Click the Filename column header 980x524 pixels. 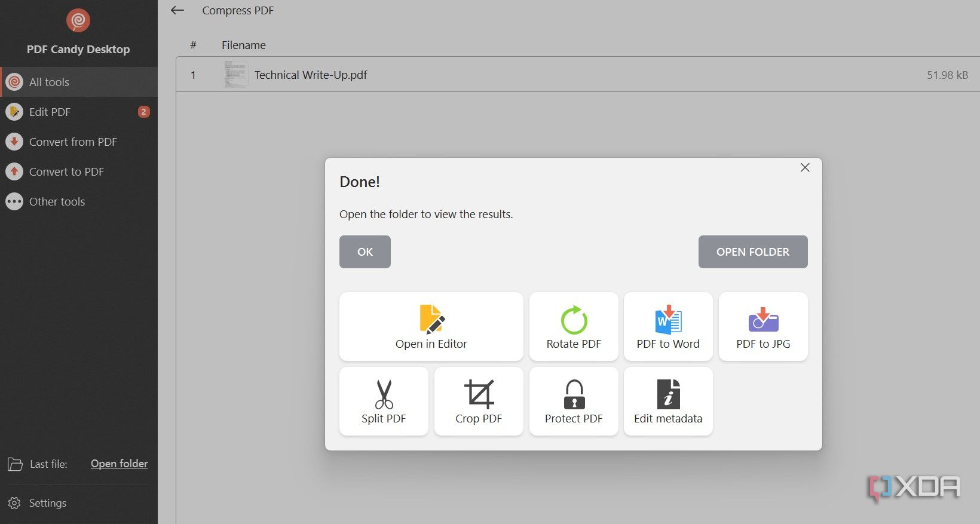(x=244, y=45)
